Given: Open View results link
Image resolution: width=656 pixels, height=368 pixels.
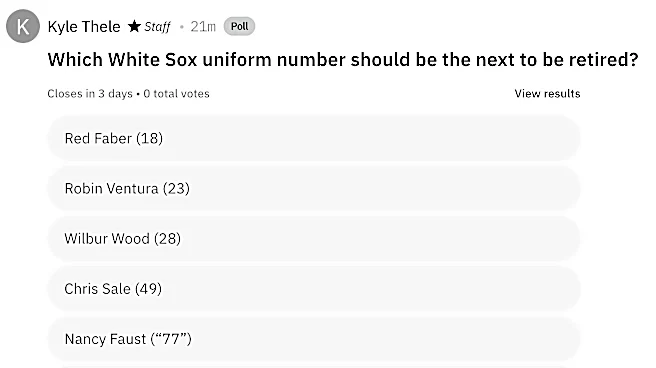Looking at the screenshot, I should tap(547, 94).
